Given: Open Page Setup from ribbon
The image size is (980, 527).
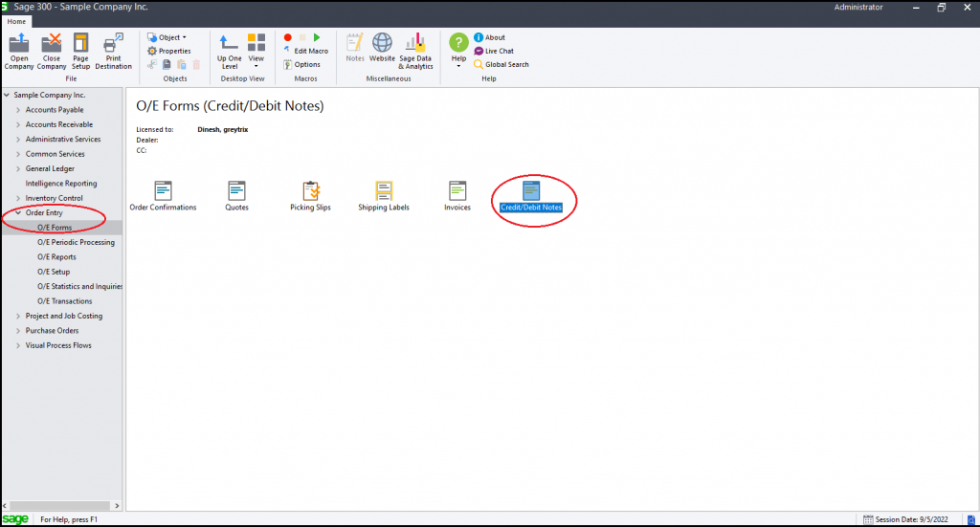Looking at the screenshot, I should pos(80,43).
